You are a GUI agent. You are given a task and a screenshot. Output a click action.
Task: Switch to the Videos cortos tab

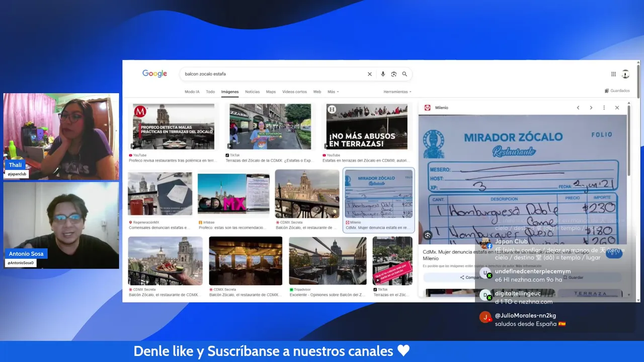294,92
